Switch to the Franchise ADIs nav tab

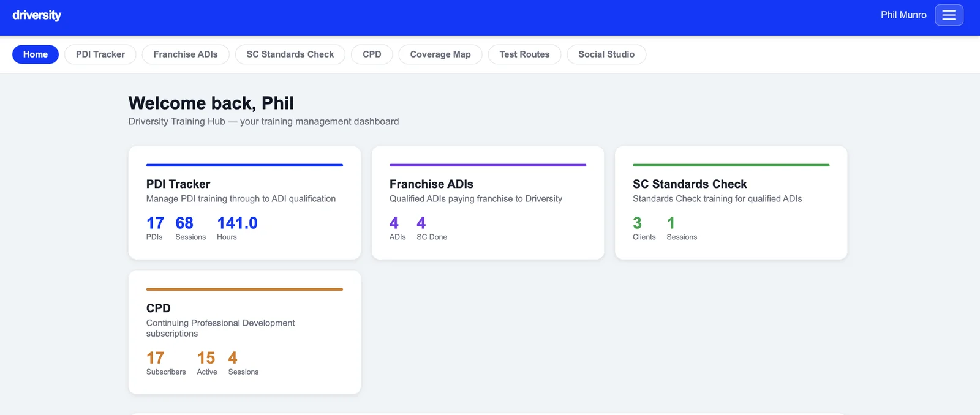point(186,54)
